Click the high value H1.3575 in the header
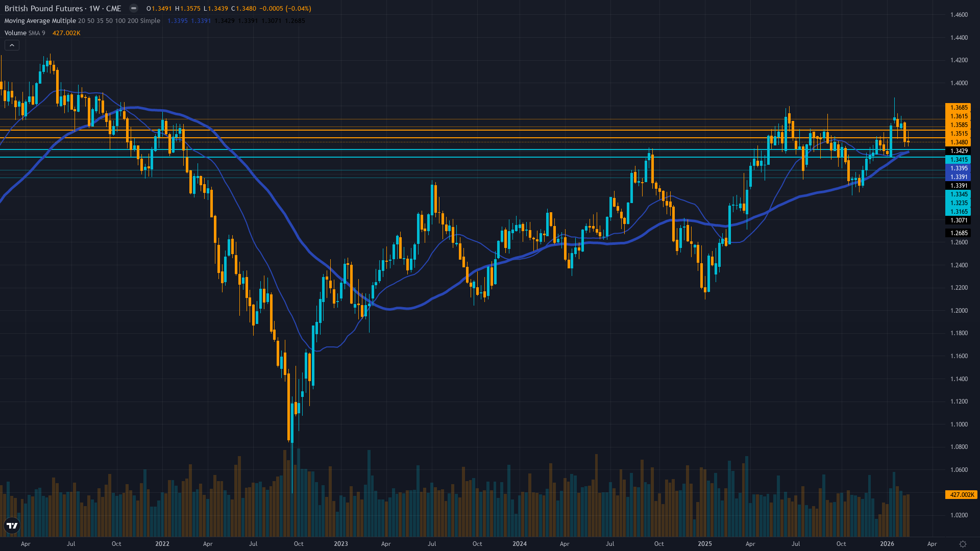 (188, 9)
